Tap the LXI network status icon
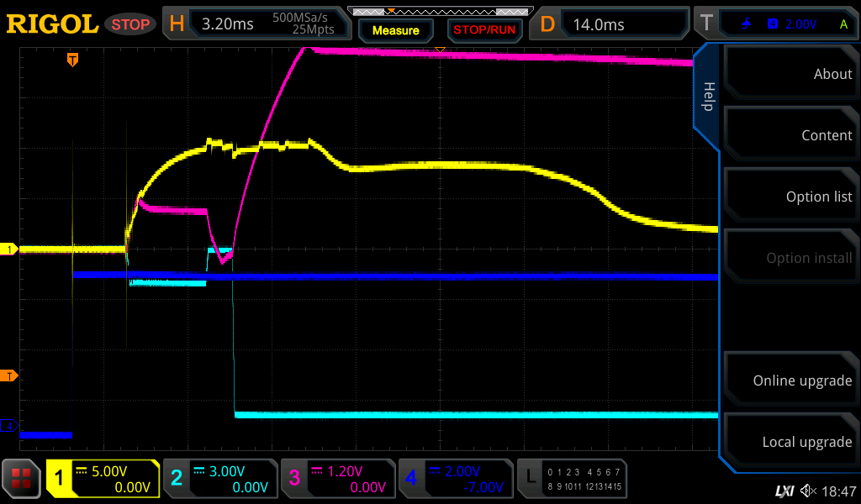861x504 pixels. (x=784, y=491)
